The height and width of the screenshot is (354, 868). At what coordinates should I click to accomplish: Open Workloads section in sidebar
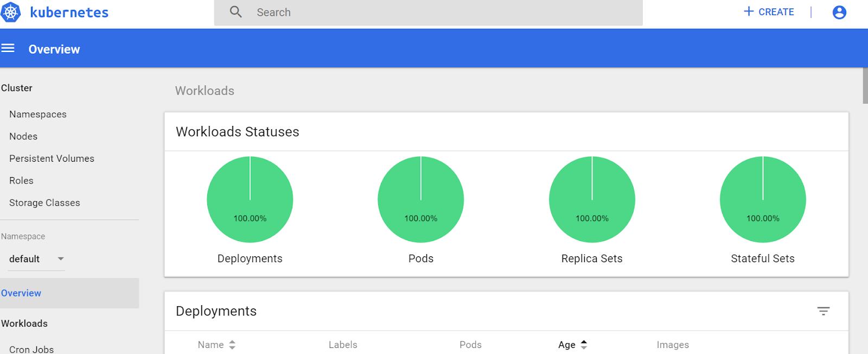coord(24,324)
